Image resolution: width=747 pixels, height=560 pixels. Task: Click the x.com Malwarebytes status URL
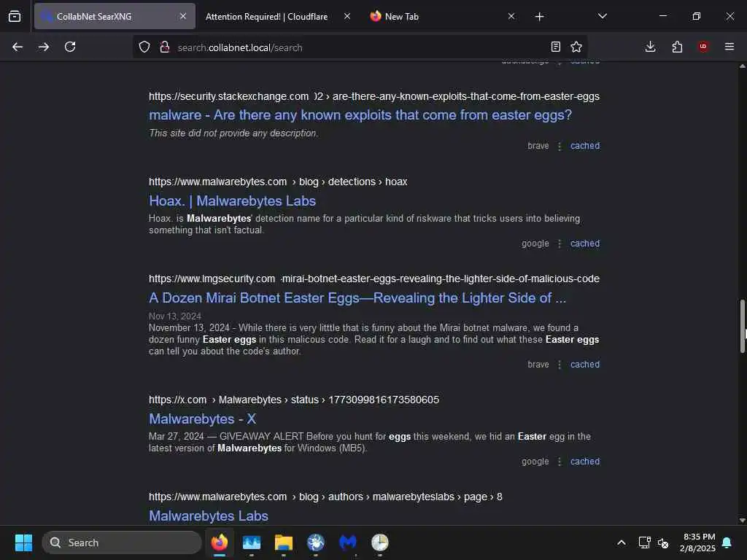click(294, 400)
